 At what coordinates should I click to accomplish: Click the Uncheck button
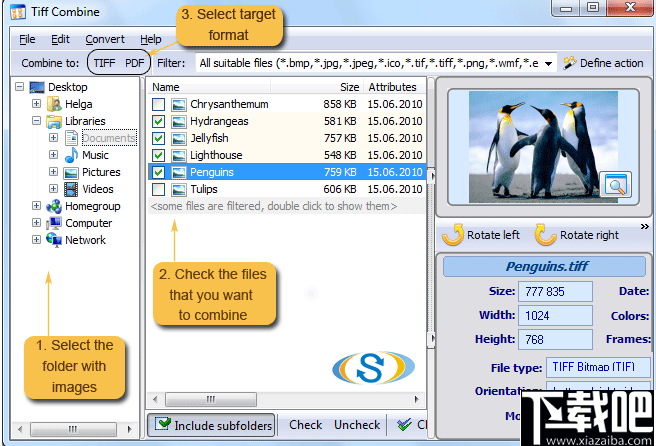tap(357, 425)
